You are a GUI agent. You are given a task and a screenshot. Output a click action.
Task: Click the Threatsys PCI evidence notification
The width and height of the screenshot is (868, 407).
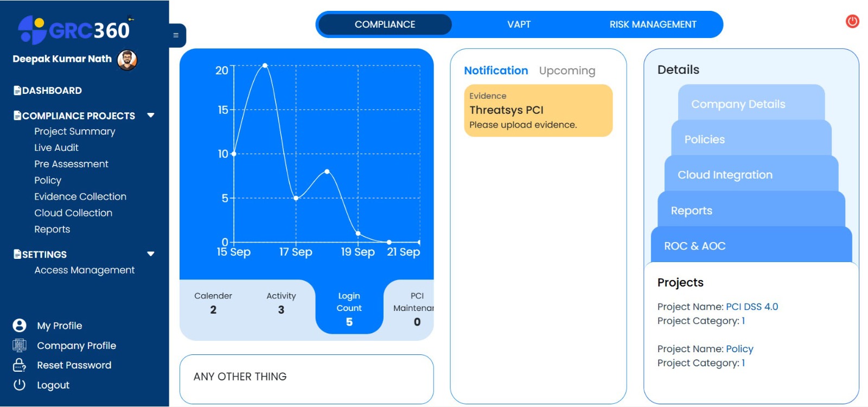538,110
